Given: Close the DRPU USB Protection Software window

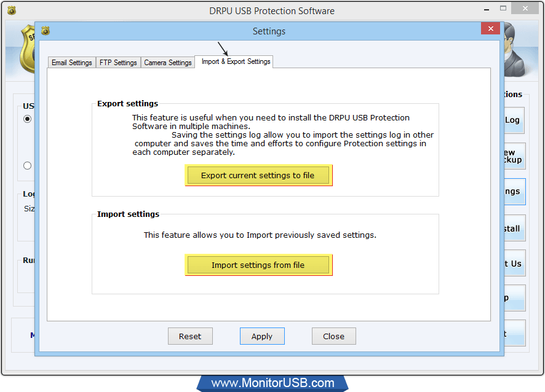Looking at the screenshot, I should click(525, 9).
